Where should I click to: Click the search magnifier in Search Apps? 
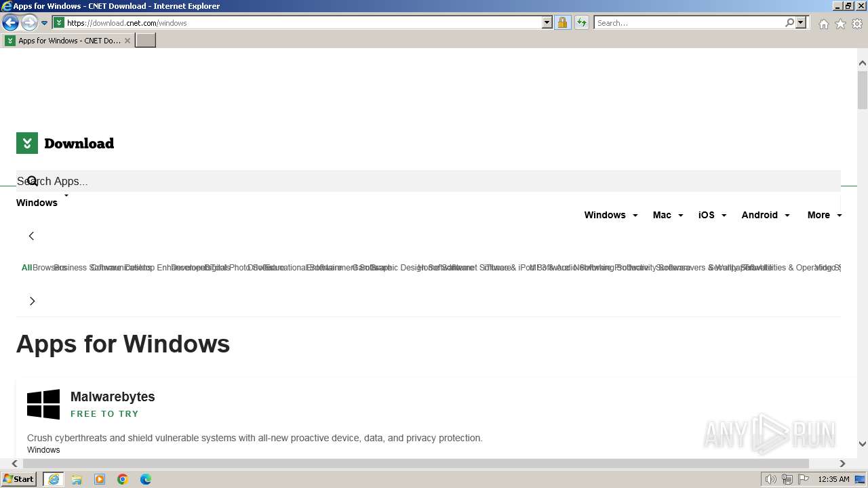[x=32, y=181]
